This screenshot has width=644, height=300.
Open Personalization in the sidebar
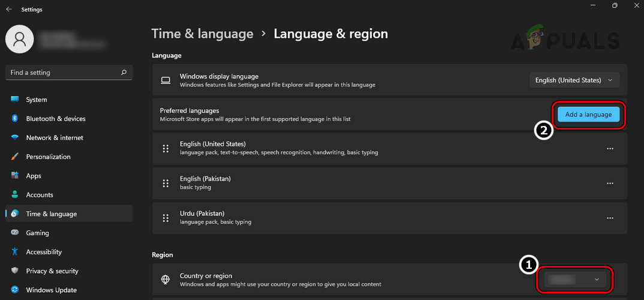[48, 157]
